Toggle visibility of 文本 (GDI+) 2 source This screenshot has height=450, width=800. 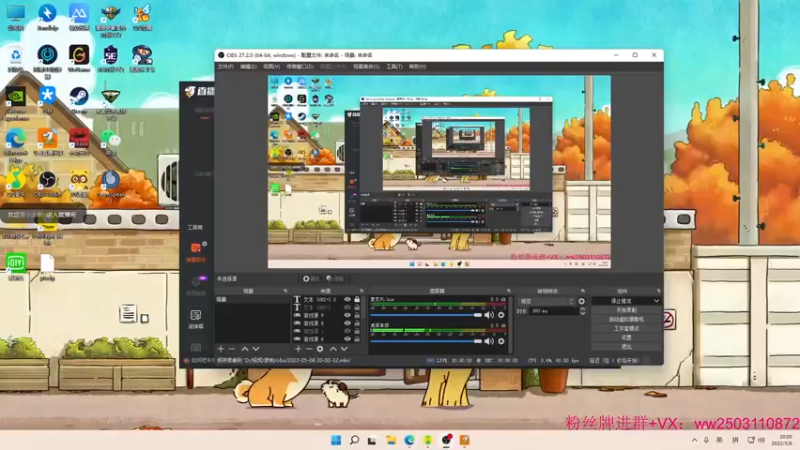pos(347,299)
